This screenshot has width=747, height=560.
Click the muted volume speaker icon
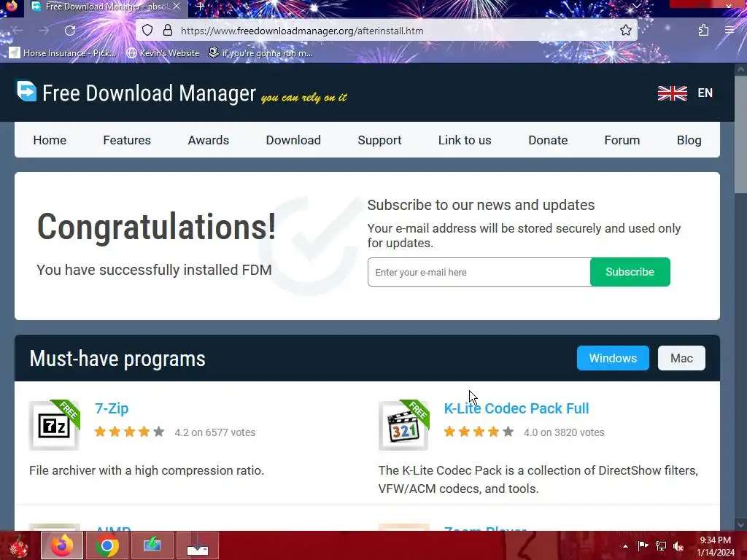678,545
